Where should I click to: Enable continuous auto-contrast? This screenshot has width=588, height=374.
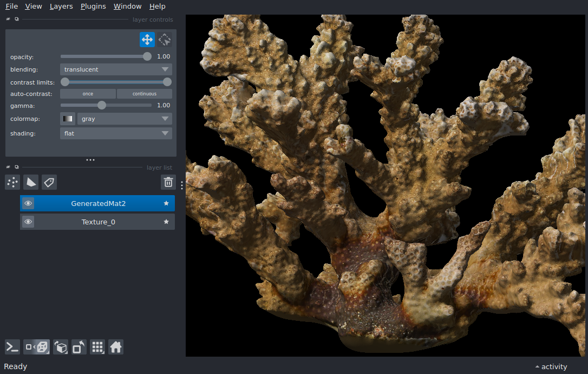(145, 94)
